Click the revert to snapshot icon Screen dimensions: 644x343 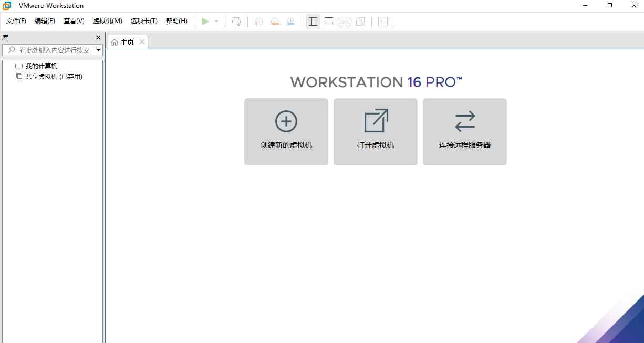275,22
